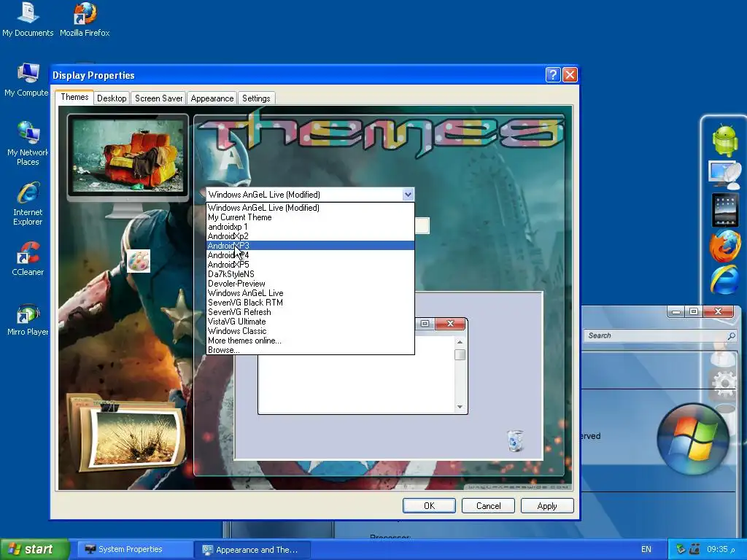Open the Settings tab
Image resolution: width=747 pixels, height=560 pixels.
(x=256, y=98)
